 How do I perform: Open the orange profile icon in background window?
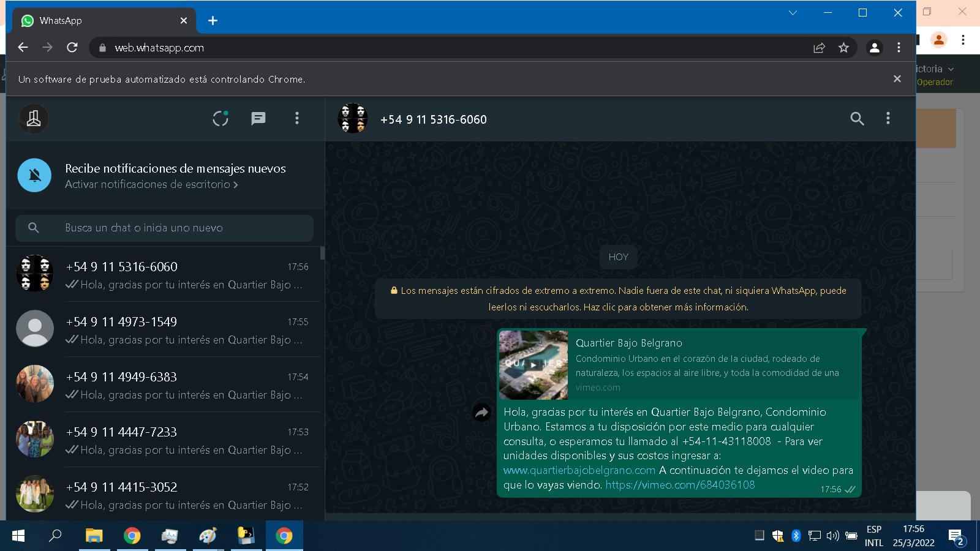click(x=939, y=40)
